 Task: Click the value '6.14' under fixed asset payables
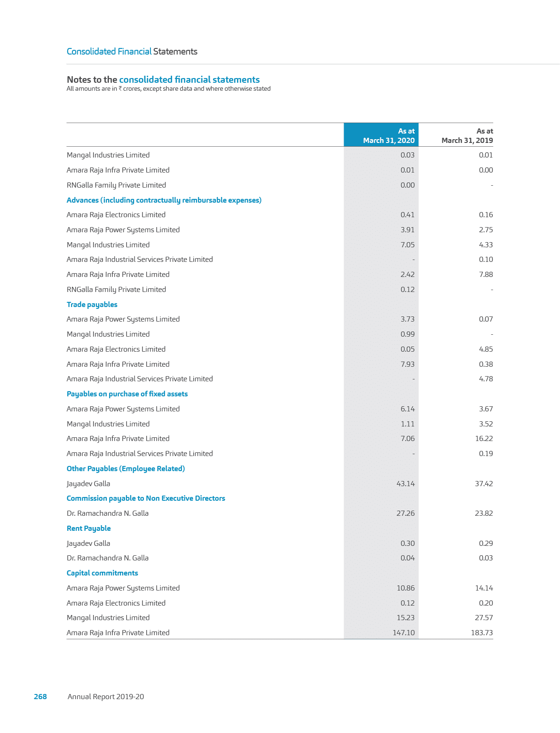click(x=408, y=409)
